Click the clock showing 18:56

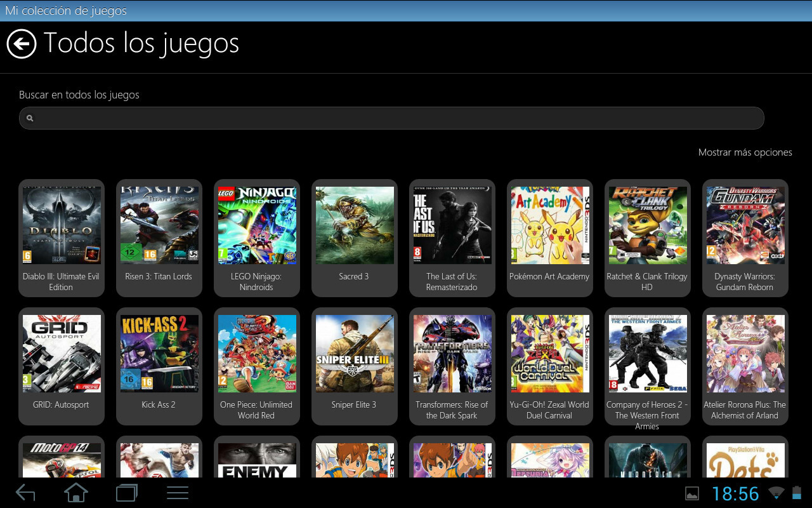(735, 493)
